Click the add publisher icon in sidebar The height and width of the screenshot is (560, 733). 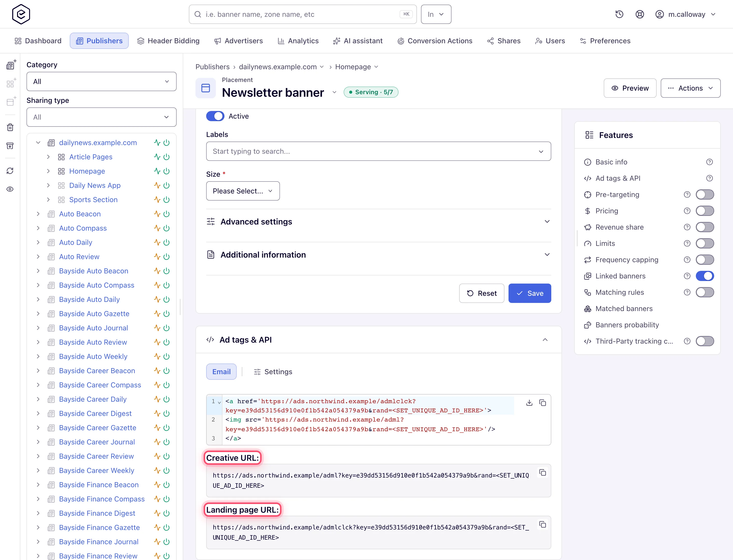point(11,65)
